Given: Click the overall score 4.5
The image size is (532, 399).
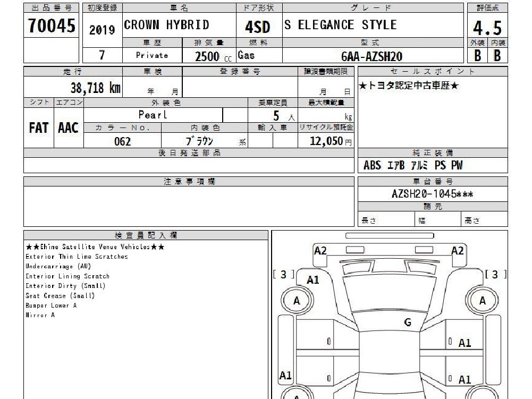Looking at the screenshot, I should (x=487, y=28).
